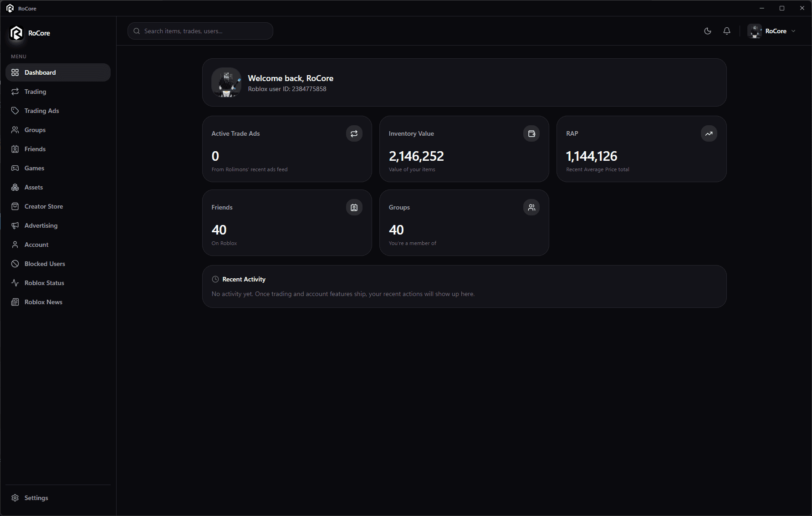Viewport: 812px width, 516px height.
Task: Open Assets from the sidebar menu
Action: 58,187
